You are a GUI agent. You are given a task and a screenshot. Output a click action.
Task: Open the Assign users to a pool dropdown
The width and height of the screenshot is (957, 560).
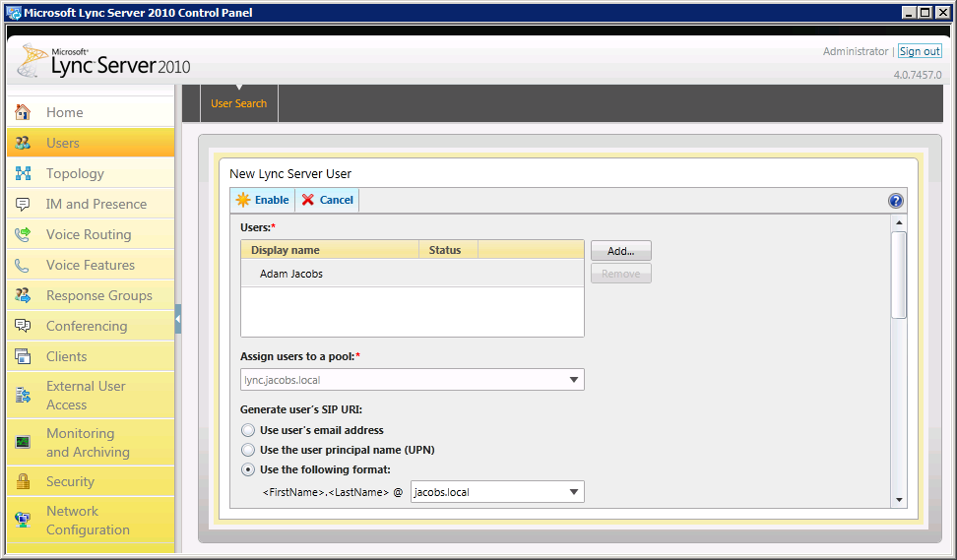point(412,380)
